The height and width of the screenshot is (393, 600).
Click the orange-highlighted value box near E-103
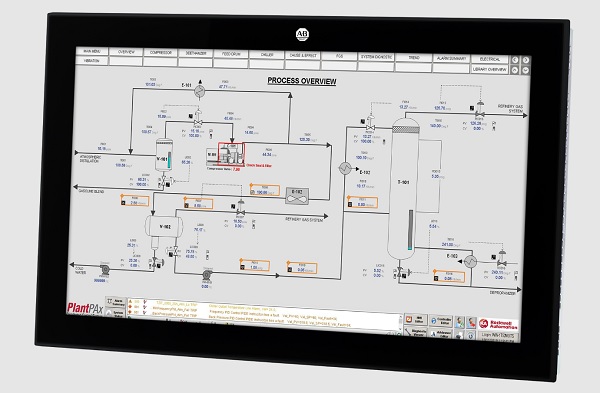click(x=449, y=277)
